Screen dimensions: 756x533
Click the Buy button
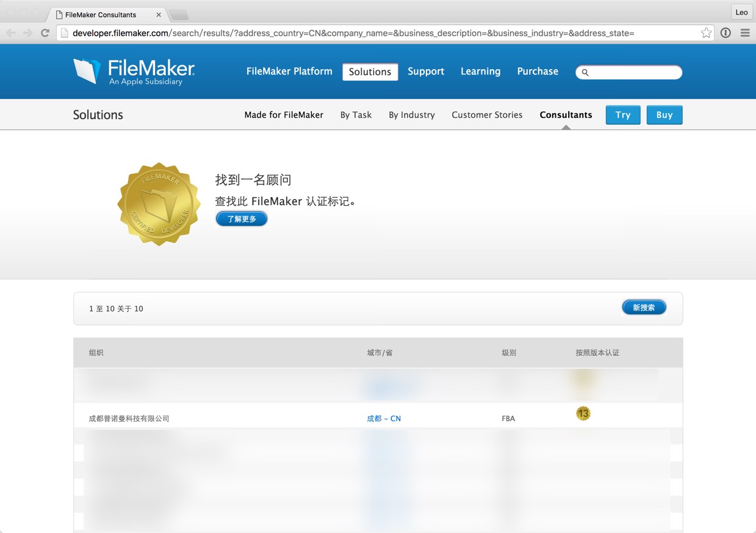coord(664,115)
